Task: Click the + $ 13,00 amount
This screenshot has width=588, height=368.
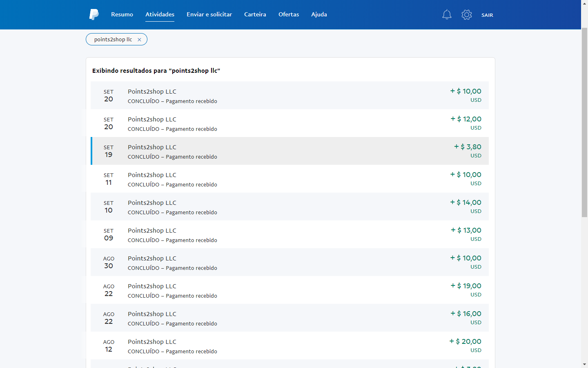Action: (466, 230)
